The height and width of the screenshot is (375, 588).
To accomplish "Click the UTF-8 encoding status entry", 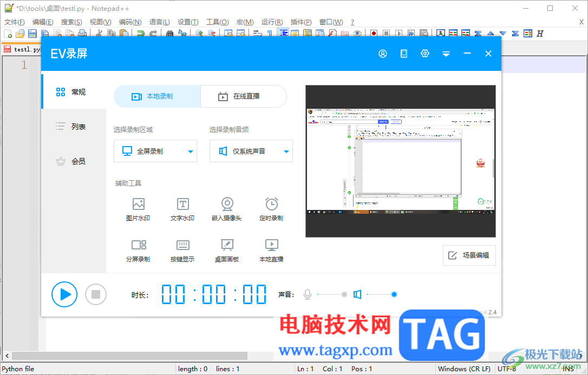I will (507, 369).
